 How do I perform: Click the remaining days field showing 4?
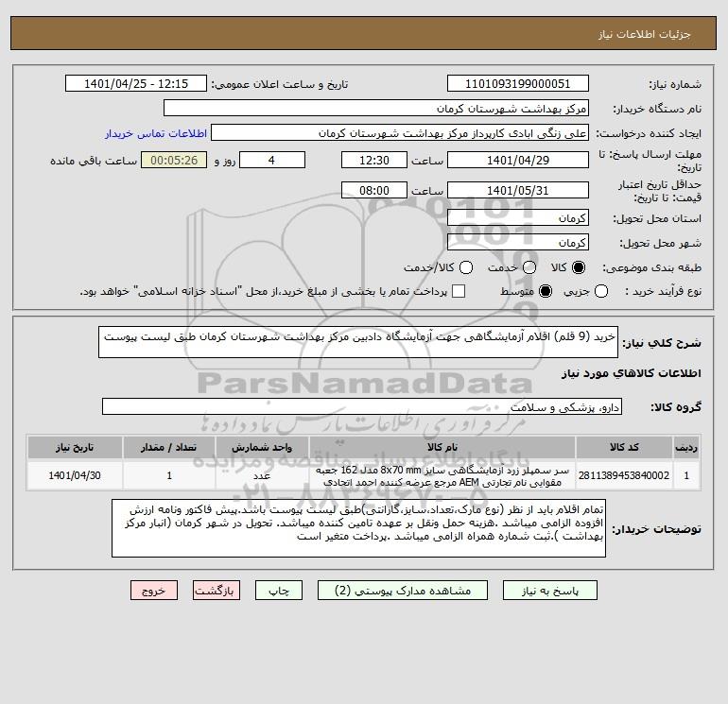271,160
